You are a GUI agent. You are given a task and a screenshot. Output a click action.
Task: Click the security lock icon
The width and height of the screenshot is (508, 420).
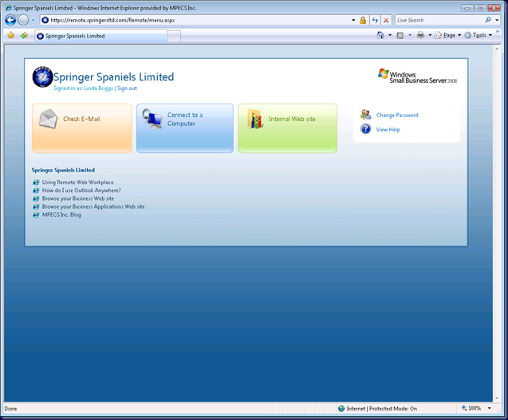[363, 20]
